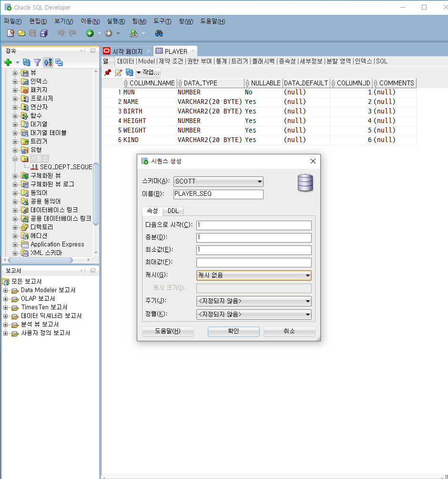Click the binoculars Find DB Object icon
448x479 pixels.
tap(159, 33)
